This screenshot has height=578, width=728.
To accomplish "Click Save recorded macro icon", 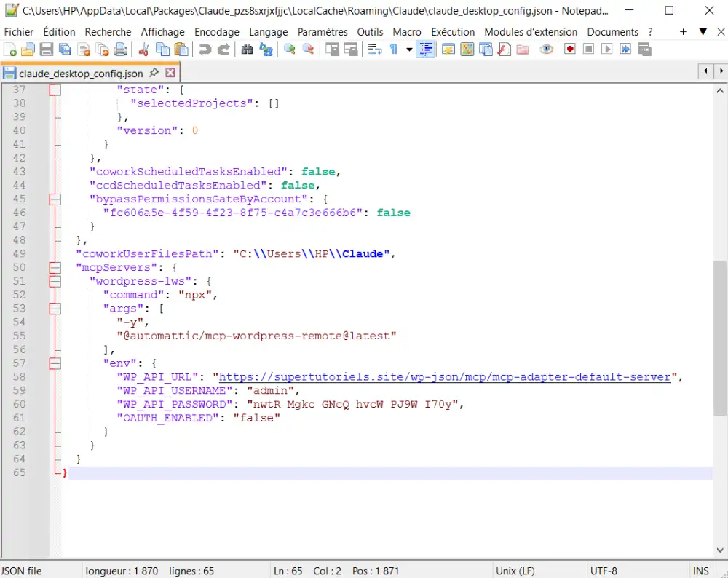I will click(644, 50).
